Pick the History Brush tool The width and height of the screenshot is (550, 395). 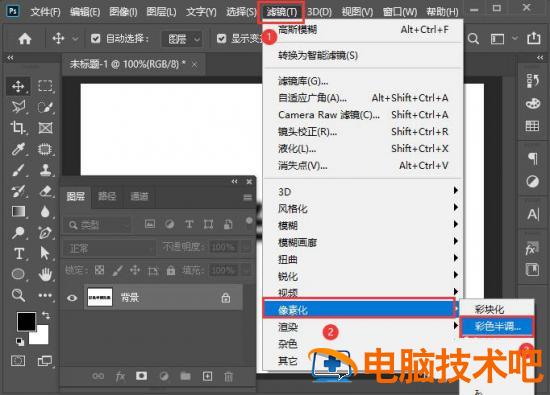click(18, 191)
